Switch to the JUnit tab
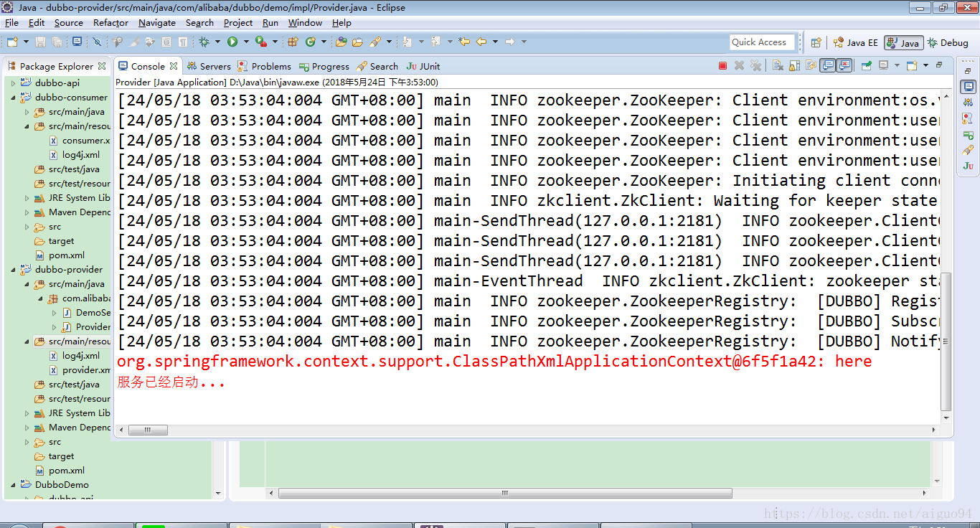 click(423, 66)
